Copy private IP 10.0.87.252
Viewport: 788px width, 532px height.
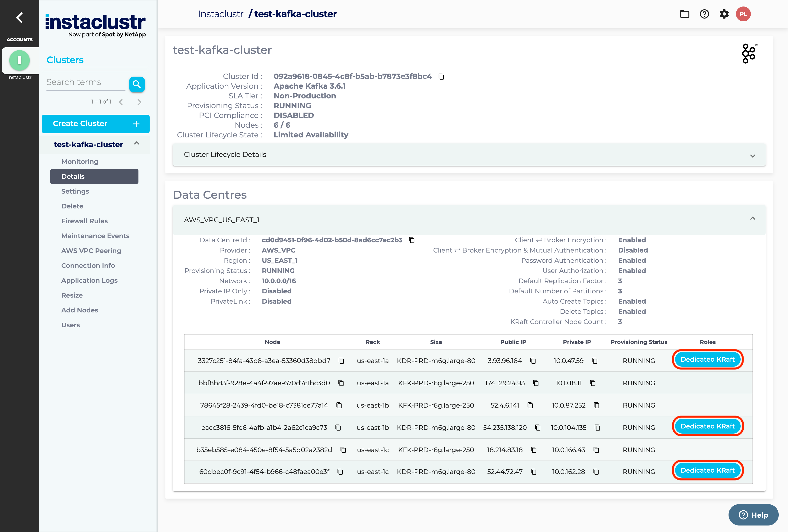(x=596, y=405)
